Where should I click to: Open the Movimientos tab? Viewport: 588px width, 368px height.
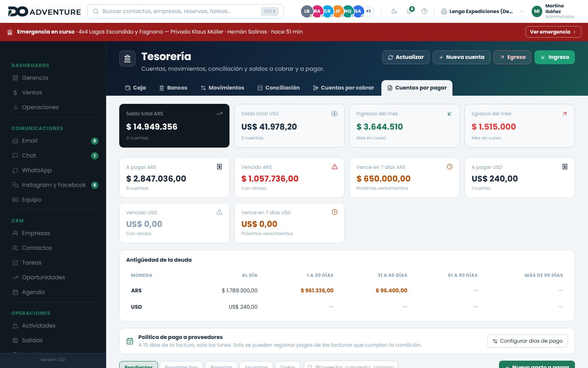222,88
